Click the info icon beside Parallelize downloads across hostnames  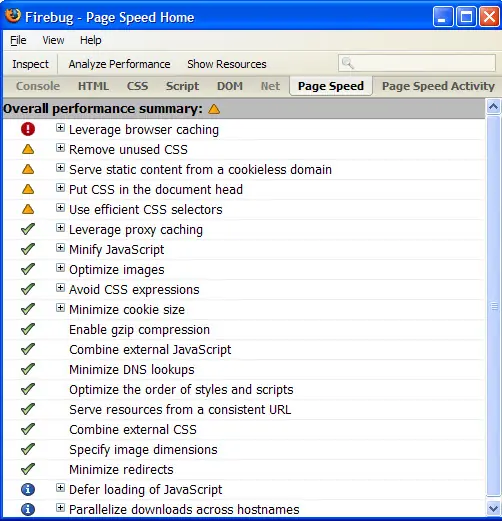click(28, 509)
